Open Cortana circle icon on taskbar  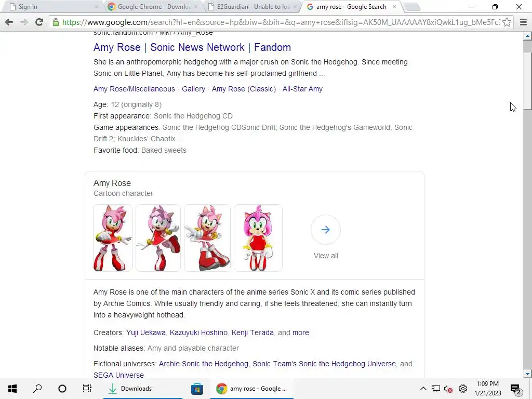click(62, 389)
